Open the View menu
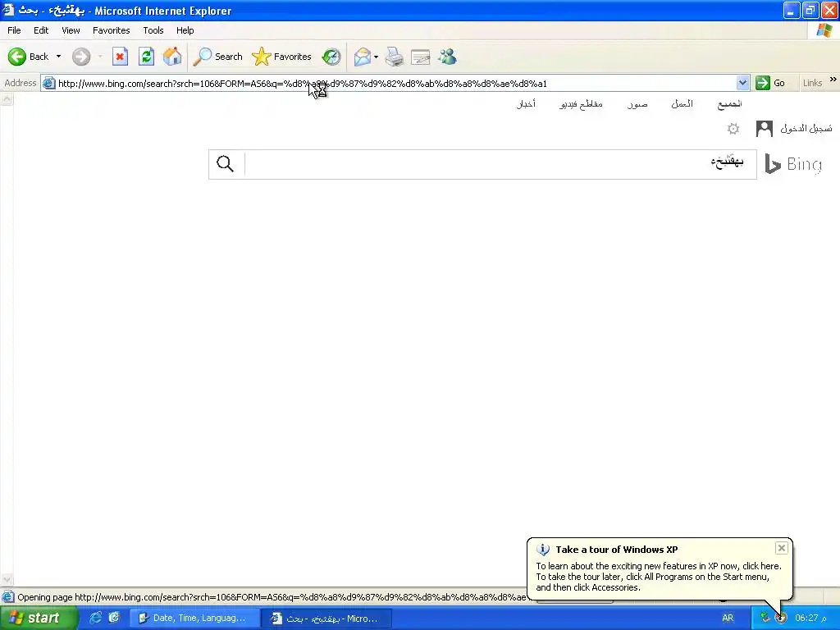This screenshot has height=630, width=840. 71,30
